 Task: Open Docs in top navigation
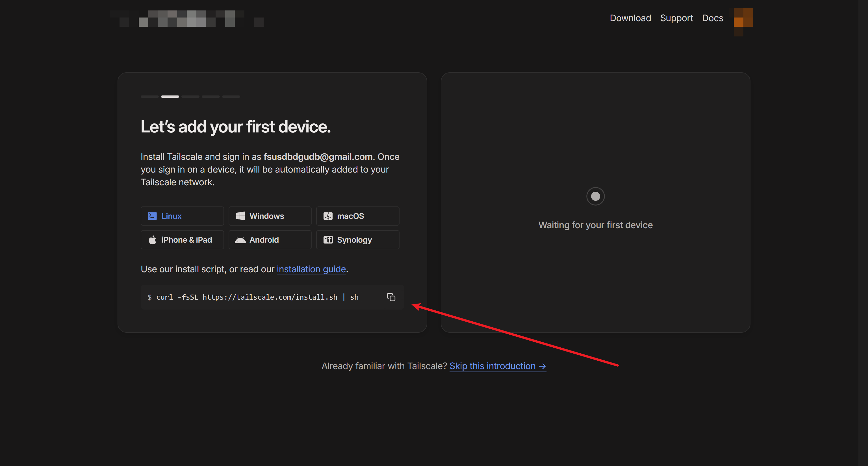click(712, 18)
